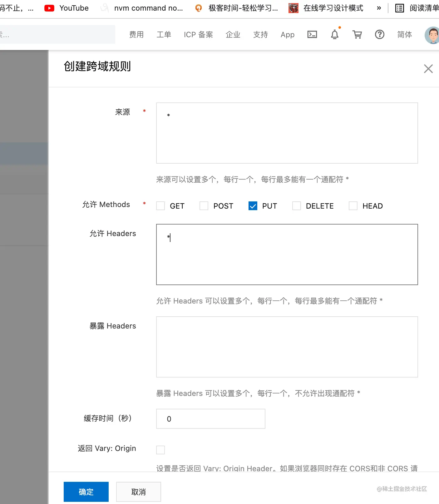The image size is (439, 504).
Task: Enable the POST method checkbox
Action: (x=204, y=206)
